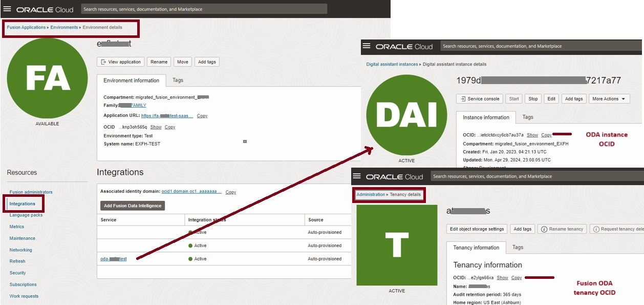Select the Tenancy information tab

[x=476, y=248]
